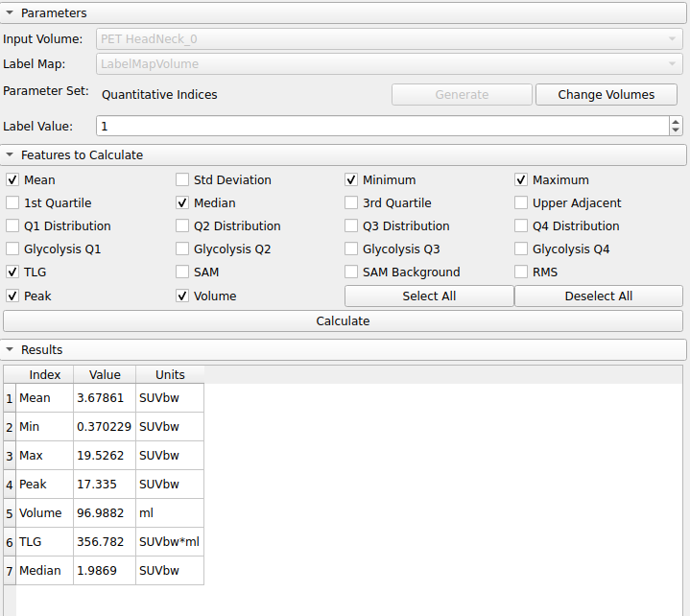
Task: Click the Label Value input field
Action: click(382, 127)
